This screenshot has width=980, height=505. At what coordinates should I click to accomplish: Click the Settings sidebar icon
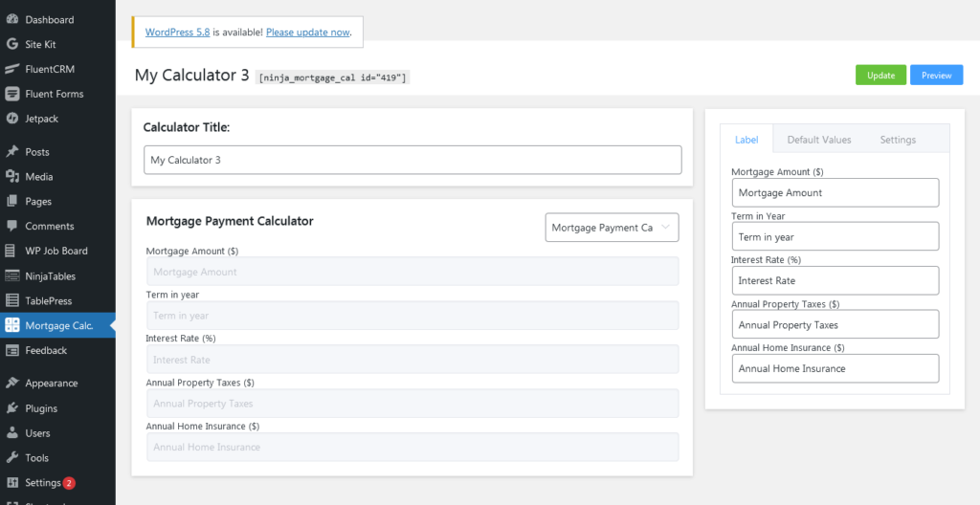coord(11,482)
